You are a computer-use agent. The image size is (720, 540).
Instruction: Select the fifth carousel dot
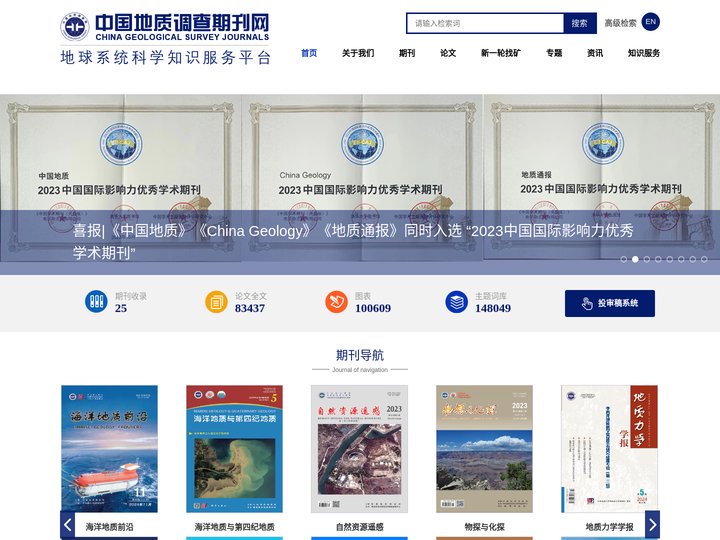(x=669, y=259)
